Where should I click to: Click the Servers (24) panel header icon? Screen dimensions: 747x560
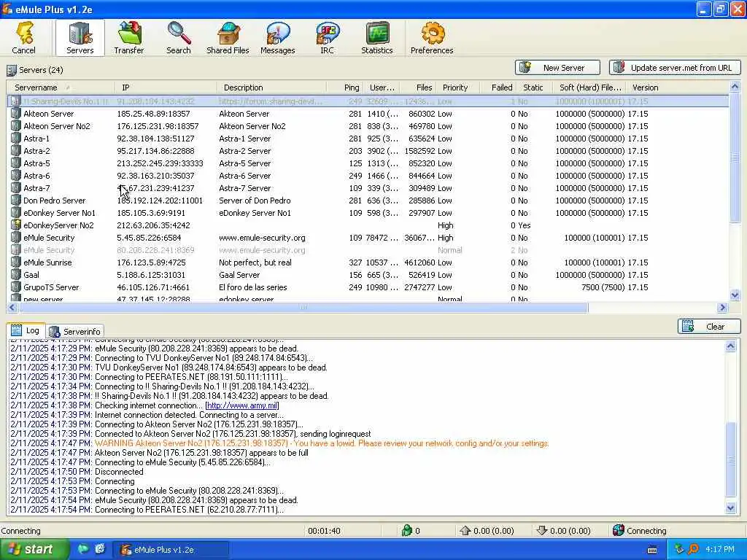click(x=12, y=71)
